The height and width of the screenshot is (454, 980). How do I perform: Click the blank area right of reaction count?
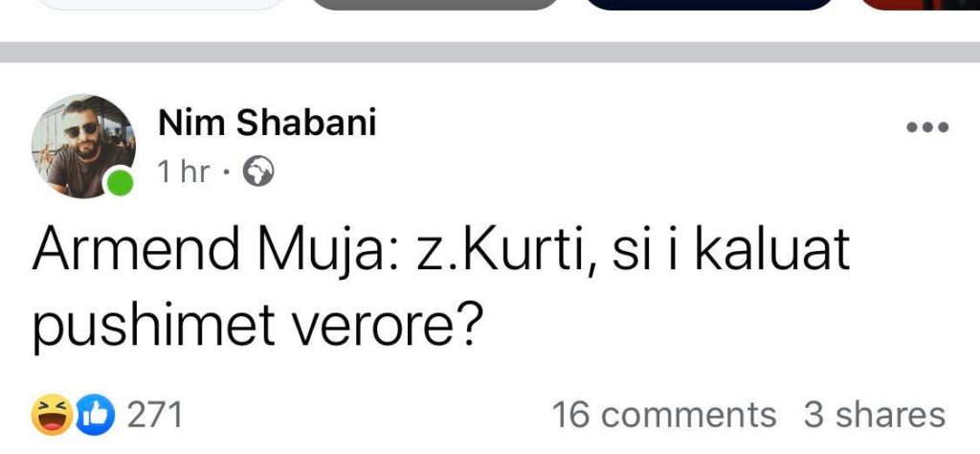[x=367, y=416]
